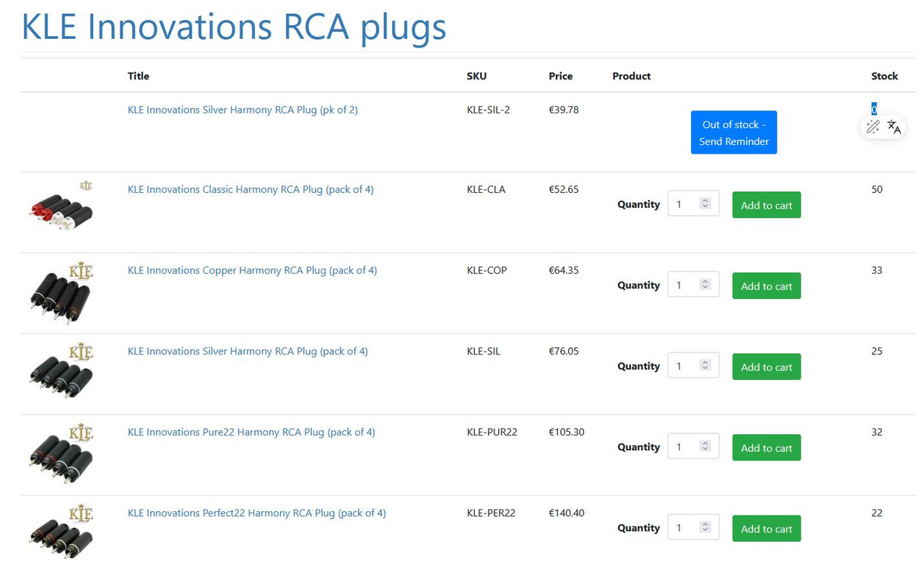Image resolution: width=924 pixels, height=587 pixels.
Task: Click the Quantity label in the KLE-CLA row
Action: (639, 204)
